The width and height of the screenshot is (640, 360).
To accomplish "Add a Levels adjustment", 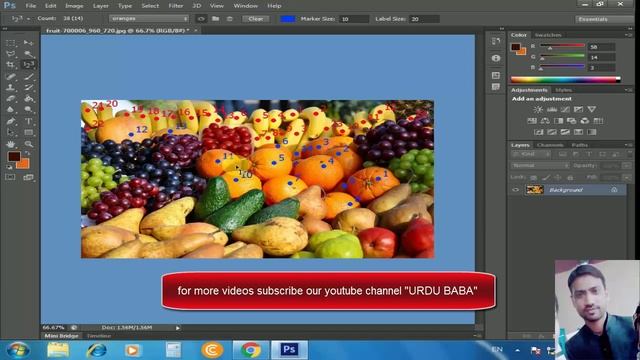I will (551, 109).
